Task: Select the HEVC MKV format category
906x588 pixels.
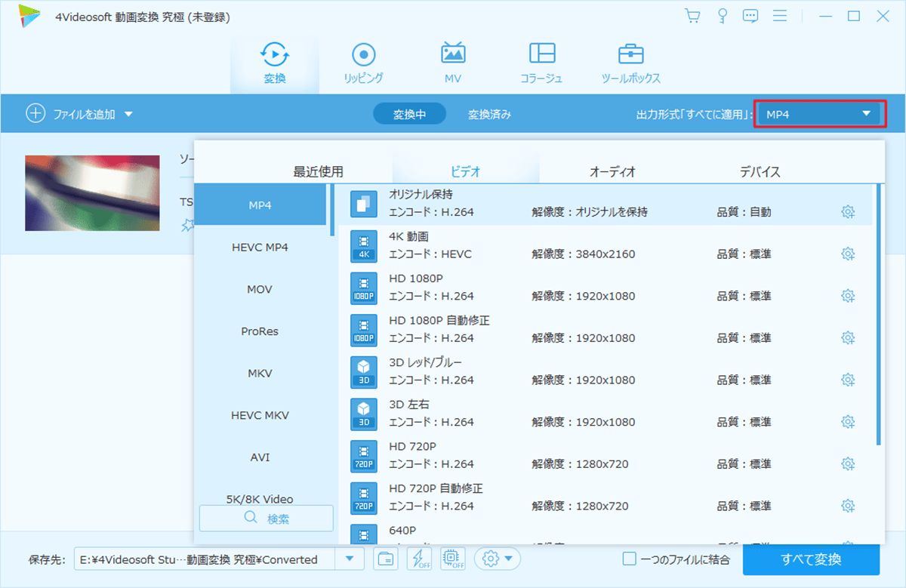Action: coord(260,414)
